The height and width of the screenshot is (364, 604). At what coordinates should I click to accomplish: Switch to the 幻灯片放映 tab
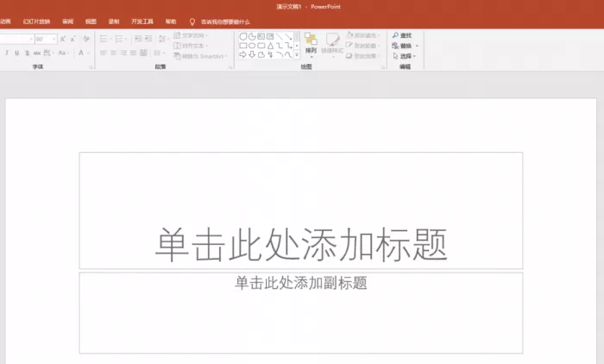[36, 22]
